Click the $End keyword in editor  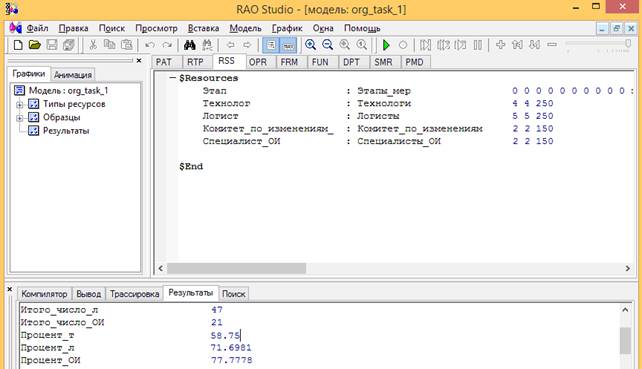click(x=191, y=166)
